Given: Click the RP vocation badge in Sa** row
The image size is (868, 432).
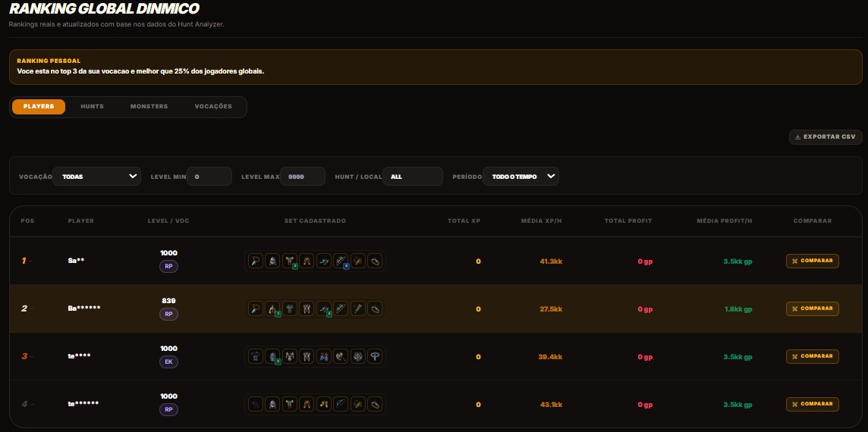Looking at the screenshot, I should (168, 267).
